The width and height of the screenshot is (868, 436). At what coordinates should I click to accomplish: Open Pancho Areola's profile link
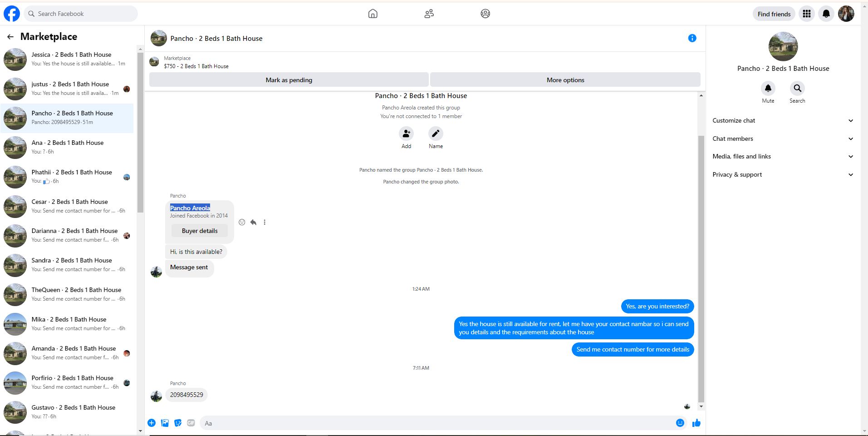[x=190, y=208]
